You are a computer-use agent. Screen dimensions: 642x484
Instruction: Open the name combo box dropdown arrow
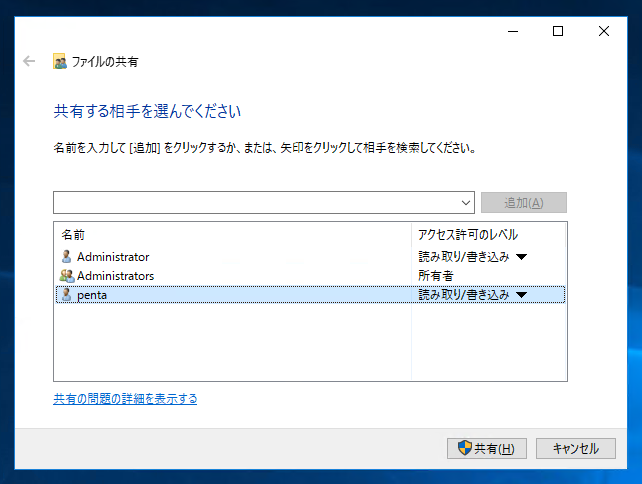pyautogui.click(x=466, y=203)
